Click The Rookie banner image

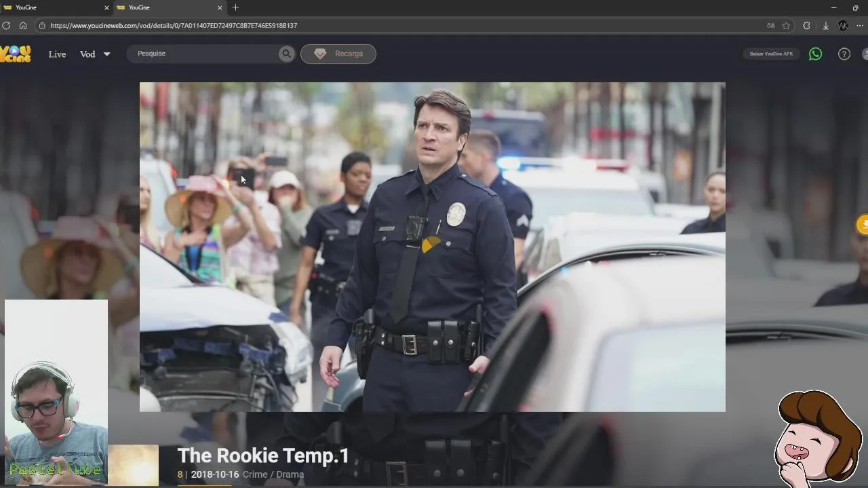tap(432, 247)
